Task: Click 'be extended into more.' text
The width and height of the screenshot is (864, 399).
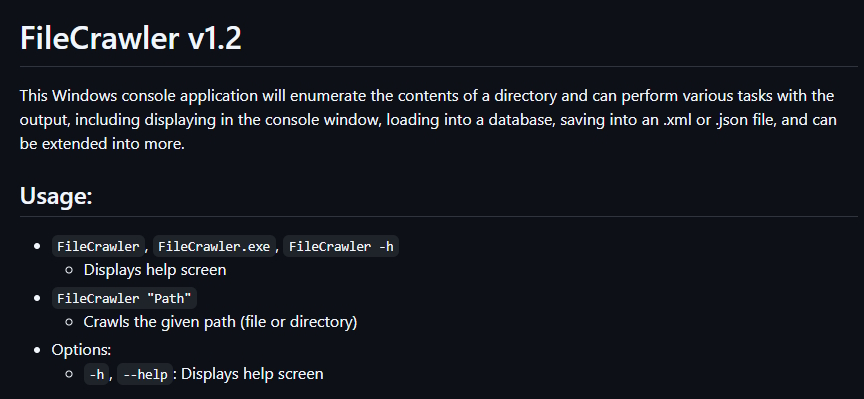Action: click(x=102, y=144)
